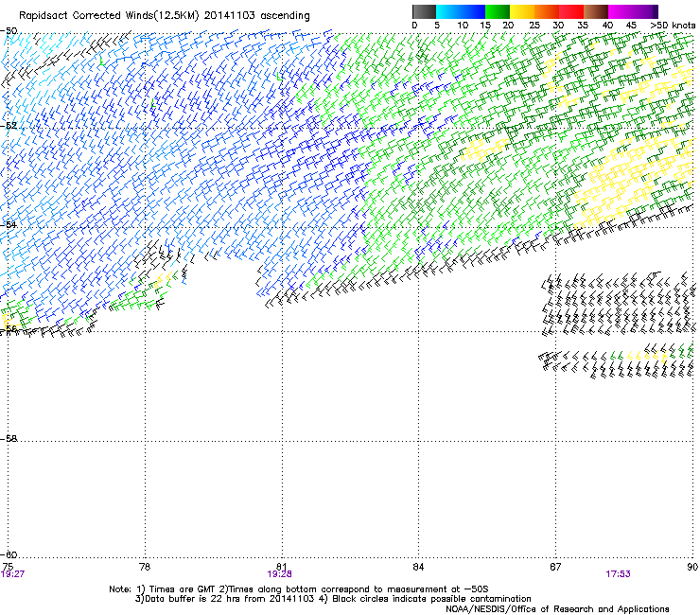Click the 'Data buffer is 22 hrs' note
This screenshot has height=615, width=700.
pos(334,599)
